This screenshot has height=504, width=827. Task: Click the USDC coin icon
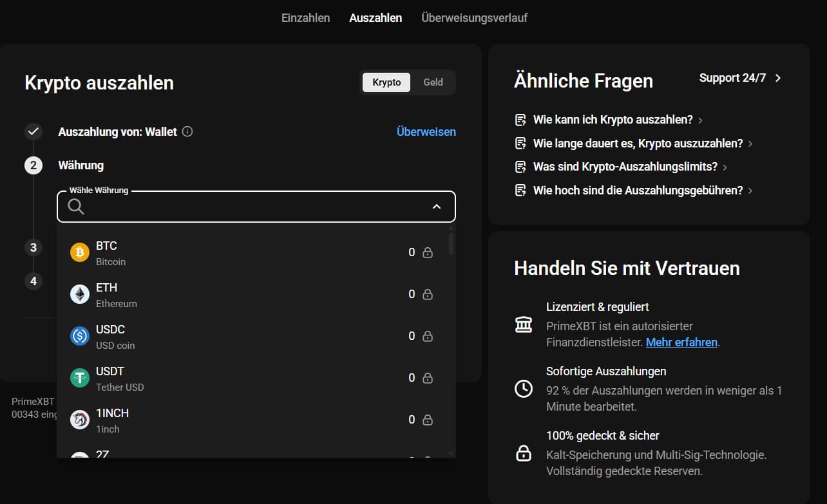[80, 337]
